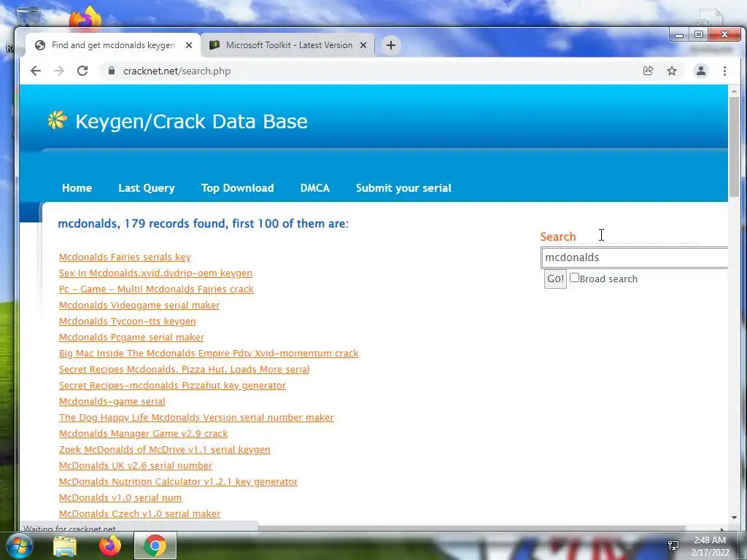Click network tray icon
The height and width of the screenshot is (560, 747).
coord(673,545)
